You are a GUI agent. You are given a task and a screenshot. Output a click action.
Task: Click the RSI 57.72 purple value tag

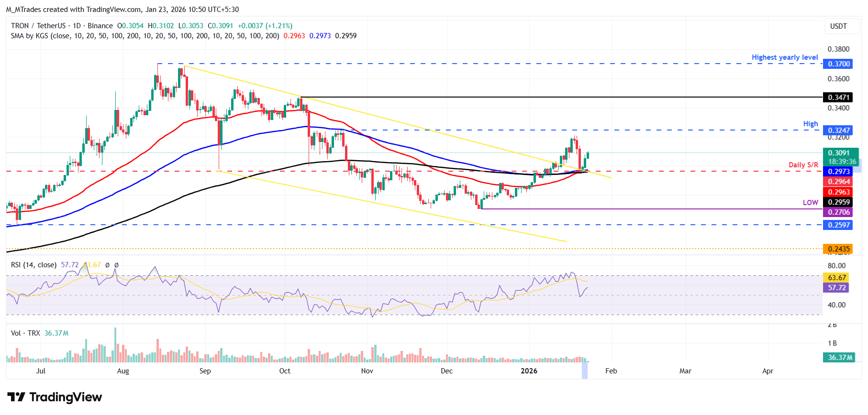pyautogui.click(x=836, y=287)
